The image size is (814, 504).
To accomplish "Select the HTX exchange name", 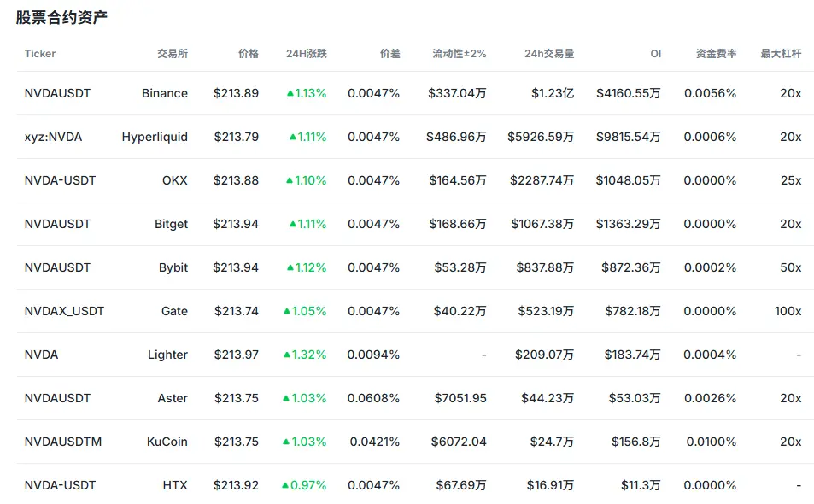I will pos(175,486).
